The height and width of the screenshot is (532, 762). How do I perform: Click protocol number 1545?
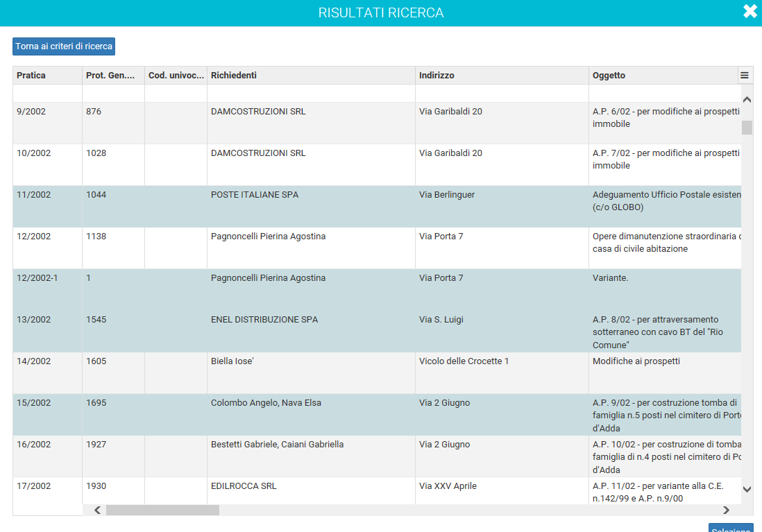[96, 320]
